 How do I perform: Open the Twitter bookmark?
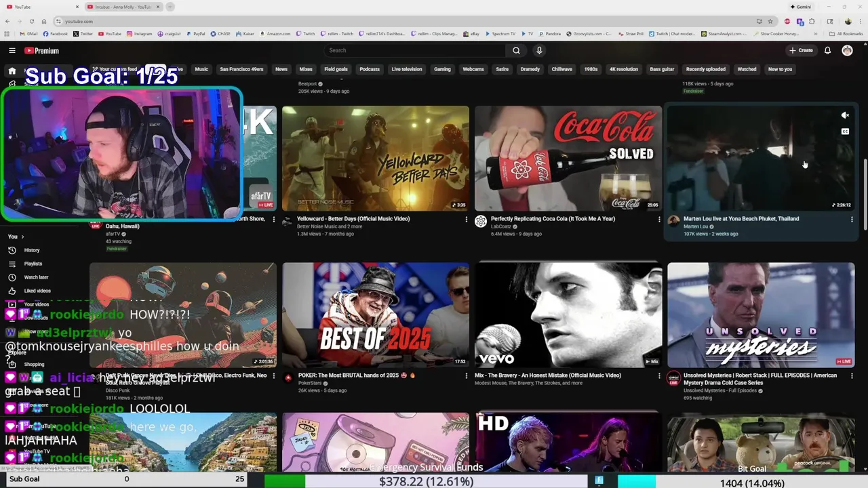click(x=84, y=33)
